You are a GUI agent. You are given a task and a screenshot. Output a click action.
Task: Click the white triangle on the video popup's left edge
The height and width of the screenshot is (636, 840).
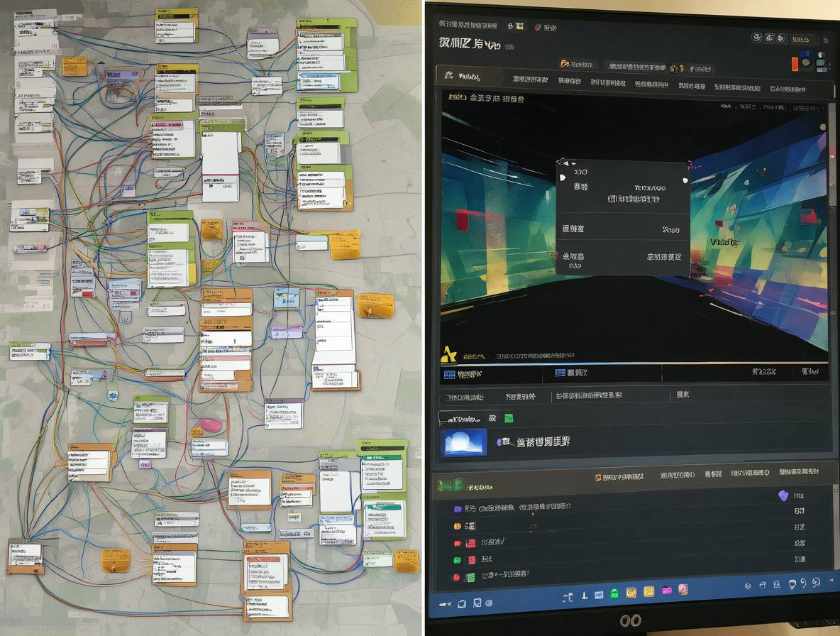[x=563, y=177]
